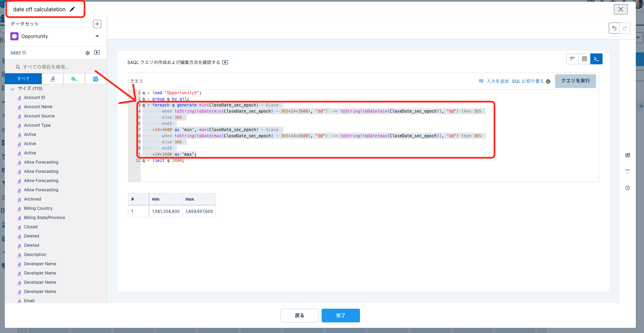The width and height of the screenshot is (644, 333).
Task: Switch to the dimensions (A) tab
Action: (x=53, y=79)
